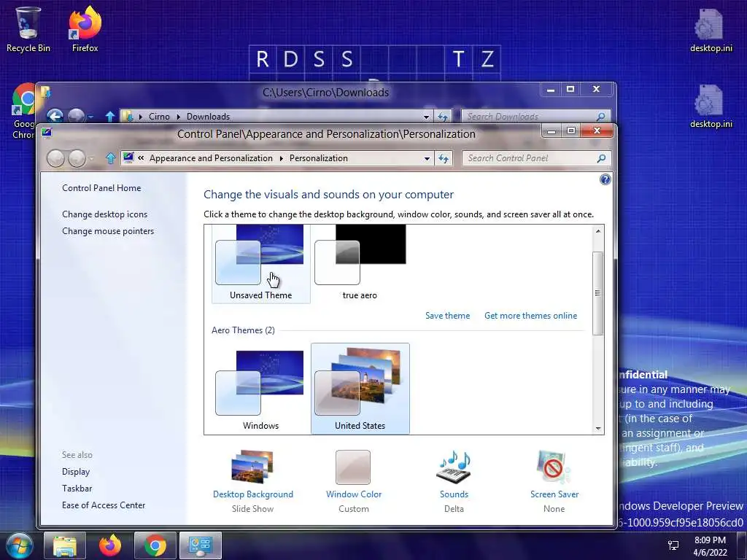Click the Back button in Downloads window
This screenshot has height=560, width=747.
[x=55, y=116]
